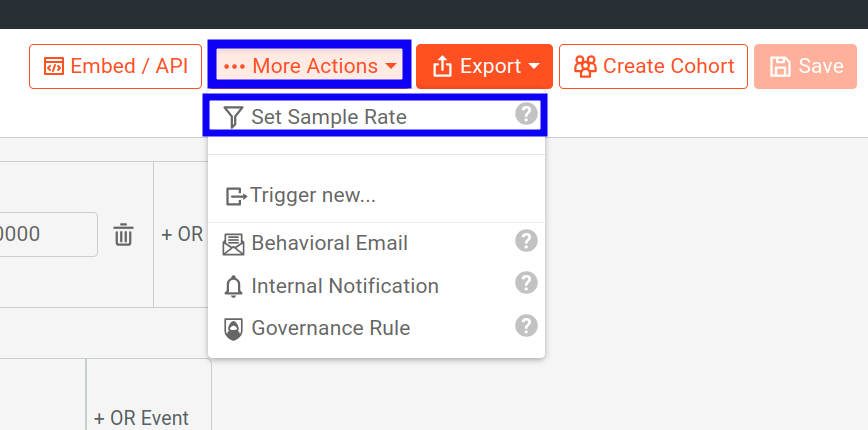Click help icon beside Governance Rule
Viewport: 868px width, 430px height.
coord(526,325)
